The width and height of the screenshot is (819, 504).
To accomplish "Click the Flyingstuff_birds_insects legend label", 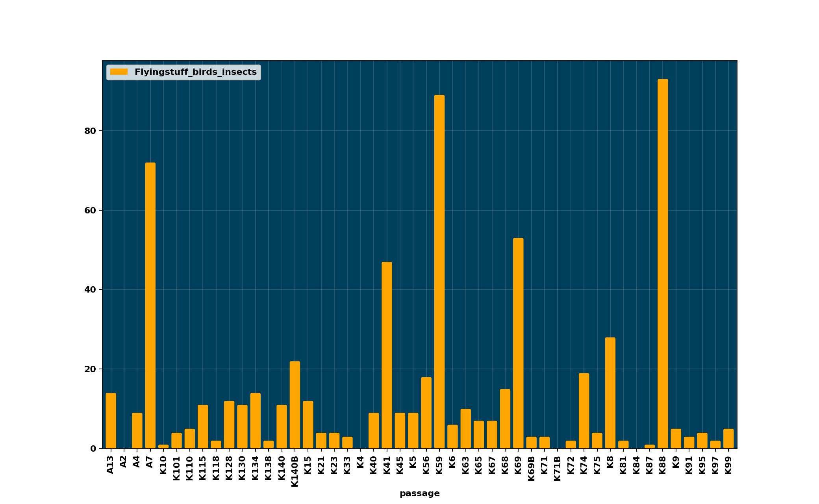I will click(195, 72).
